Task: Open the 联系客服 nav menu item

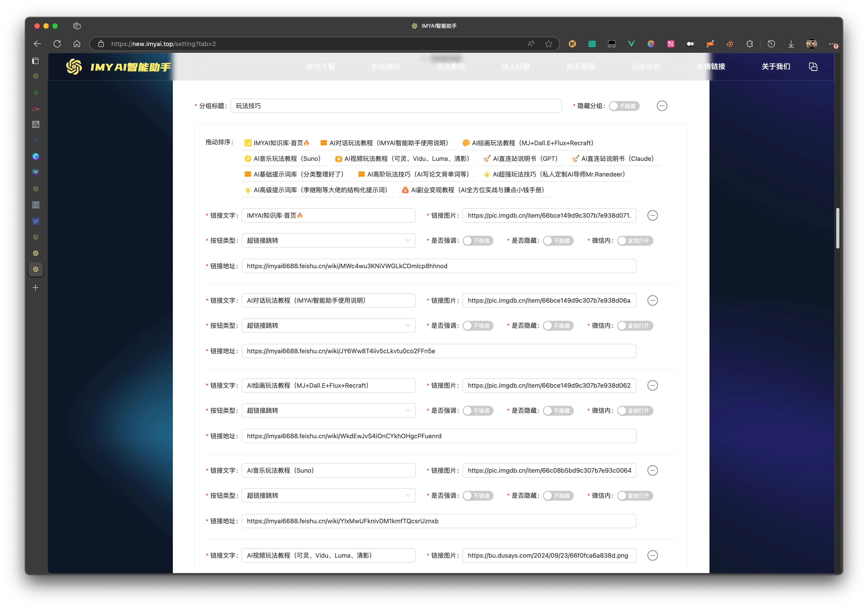Action: [x=581, y=66]
